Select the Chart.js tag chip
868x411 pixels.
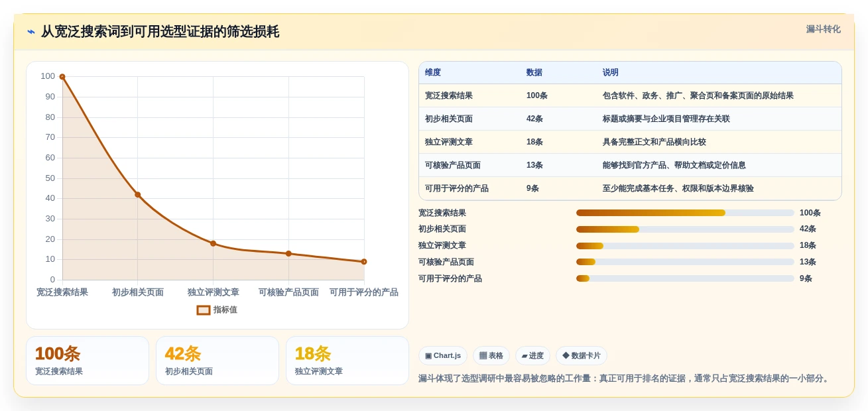pos(443,356)
